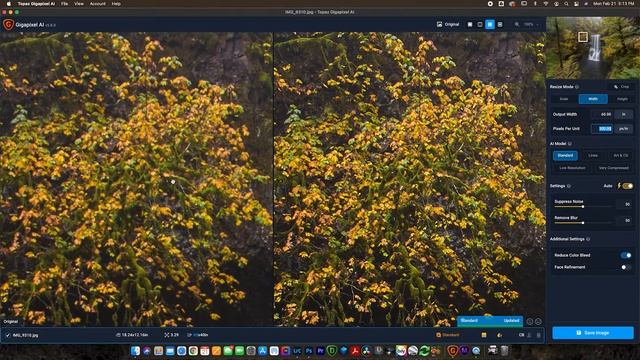Viewport: 640px width, 360px height.
Task: Choose the Art & CG AI model
Action: coord(620,156)
